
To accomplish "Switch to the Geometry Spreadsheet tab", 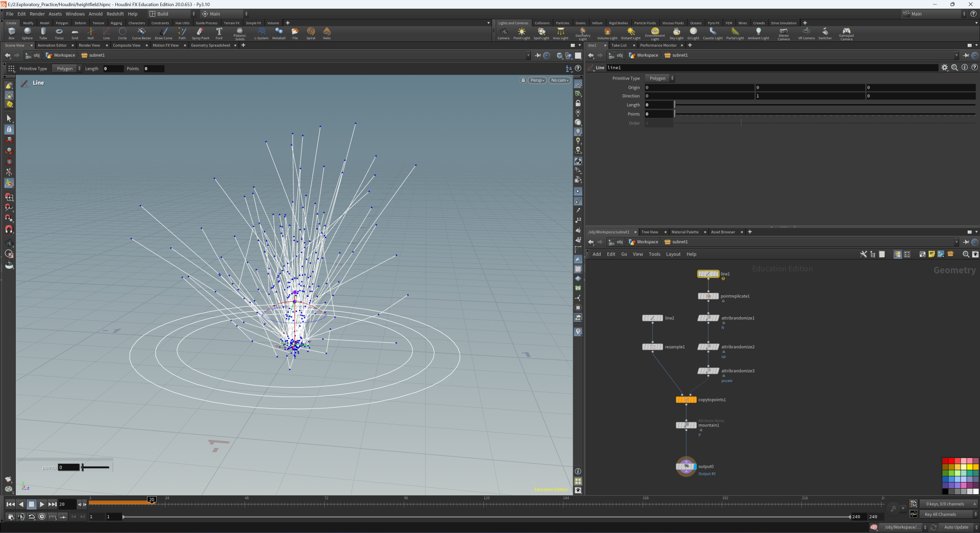I will (210, 45).
